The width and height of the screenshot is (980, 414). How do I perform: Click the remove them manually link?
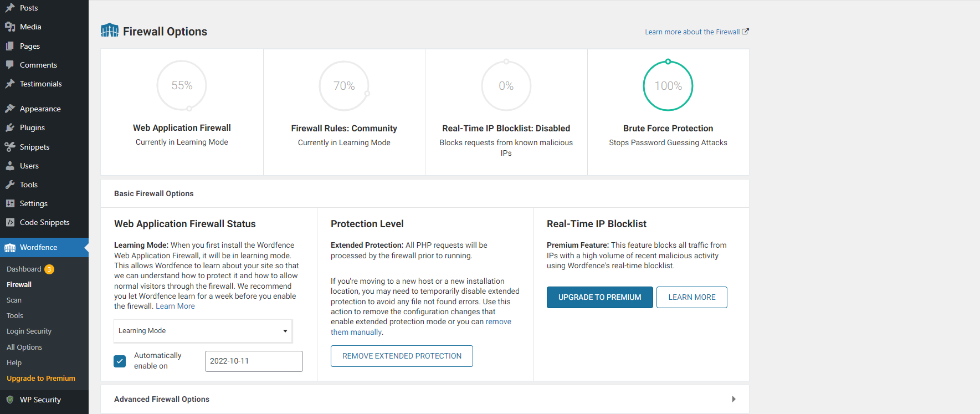click(x=421, y=327)
